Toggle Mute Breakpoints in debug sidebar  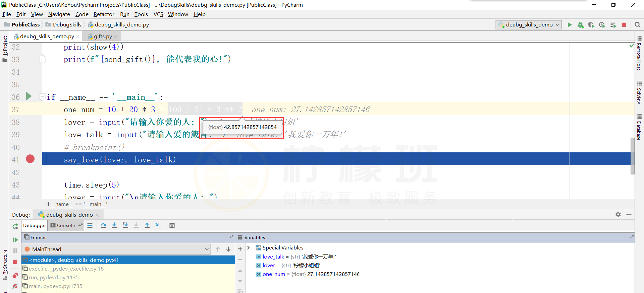[15, 286]
